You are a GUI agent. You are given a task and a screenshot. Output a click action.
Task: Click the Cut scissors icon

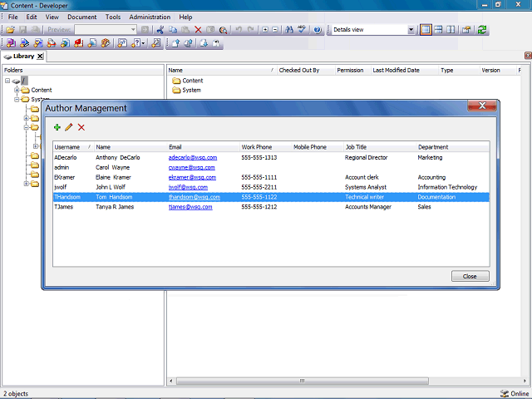[x=160, y=30]
